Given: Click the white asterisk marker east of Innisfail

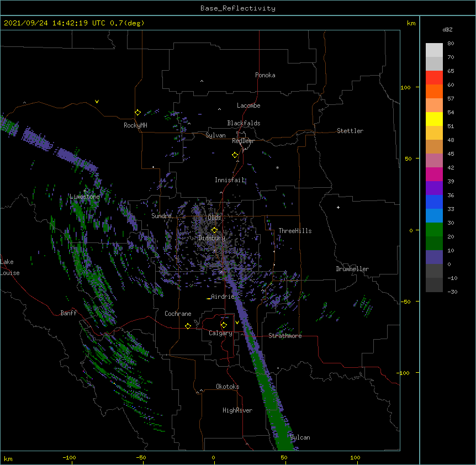Looking at the screenshot, I should point(277,167).
